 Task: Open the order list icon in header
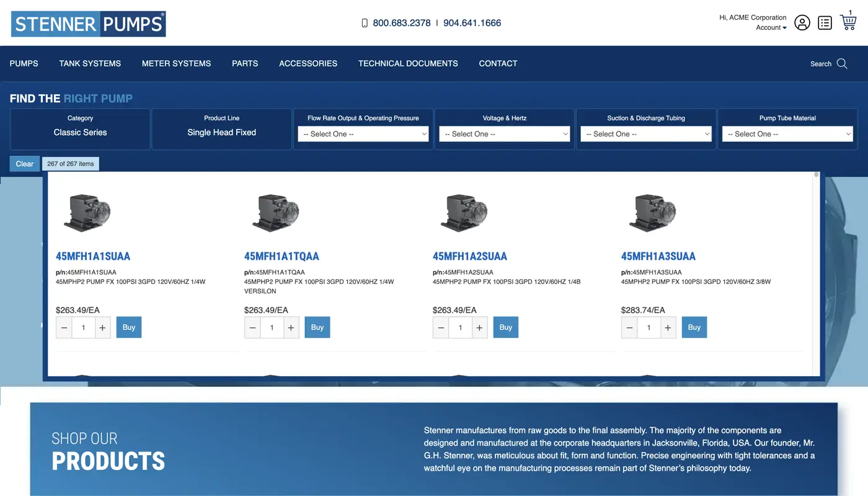[825, 23]
